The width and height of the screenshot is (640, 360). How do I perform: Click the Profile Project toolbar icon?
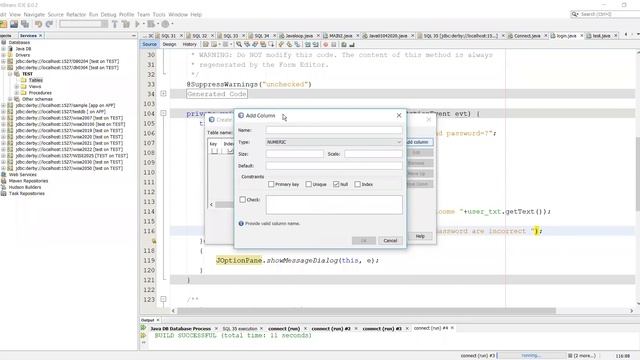tap(165, 24)
